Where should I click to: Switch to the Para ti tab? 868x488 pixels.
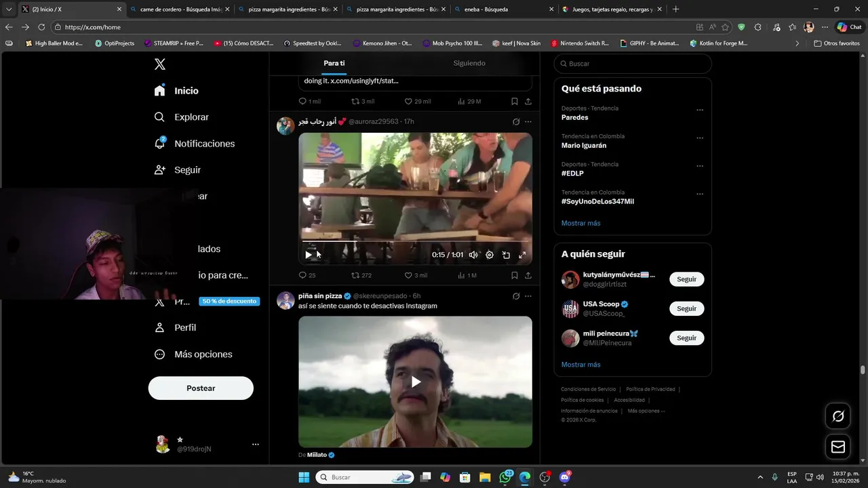point(334,63)
